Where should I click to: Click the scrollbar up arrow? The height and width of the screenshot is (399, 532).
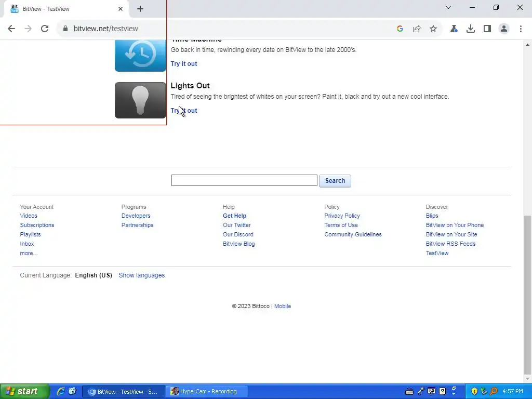pos(528,45)
